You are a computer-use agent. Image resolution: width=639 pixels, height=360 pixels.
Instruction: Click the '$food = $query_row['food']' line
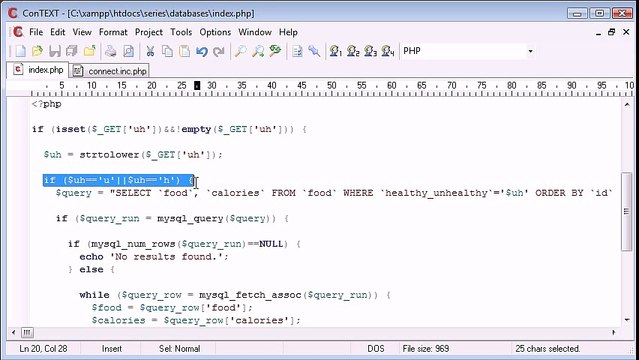click(172, 308)
